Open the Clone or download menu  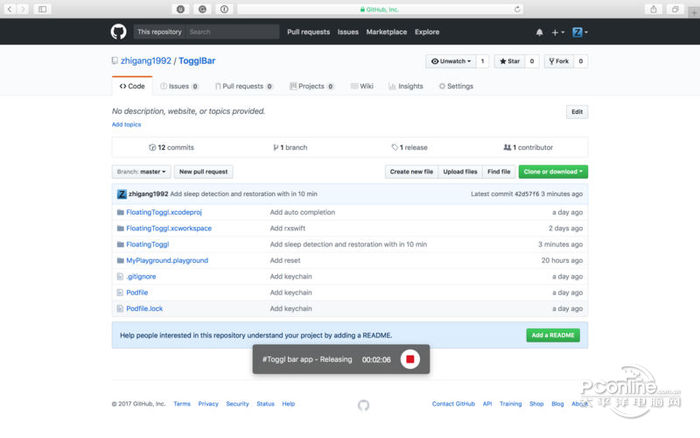pos(554,172)
